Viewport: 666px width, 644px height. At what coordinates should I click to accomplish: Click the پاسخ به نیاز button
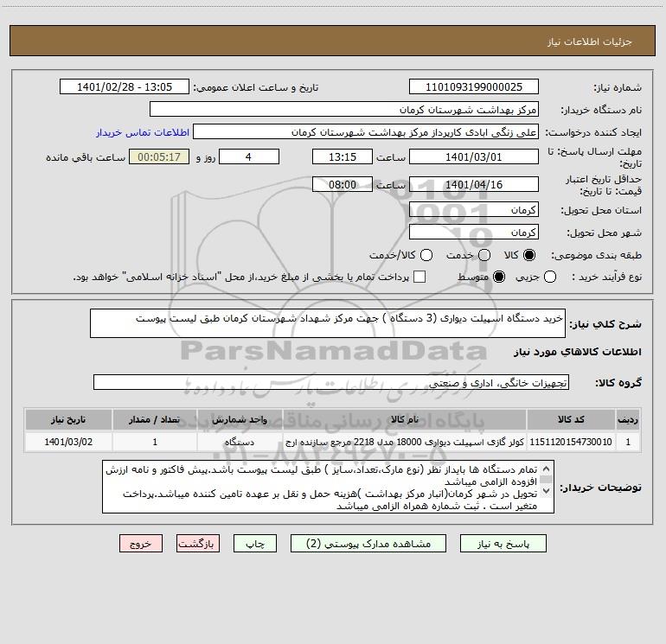click(503, 544)
